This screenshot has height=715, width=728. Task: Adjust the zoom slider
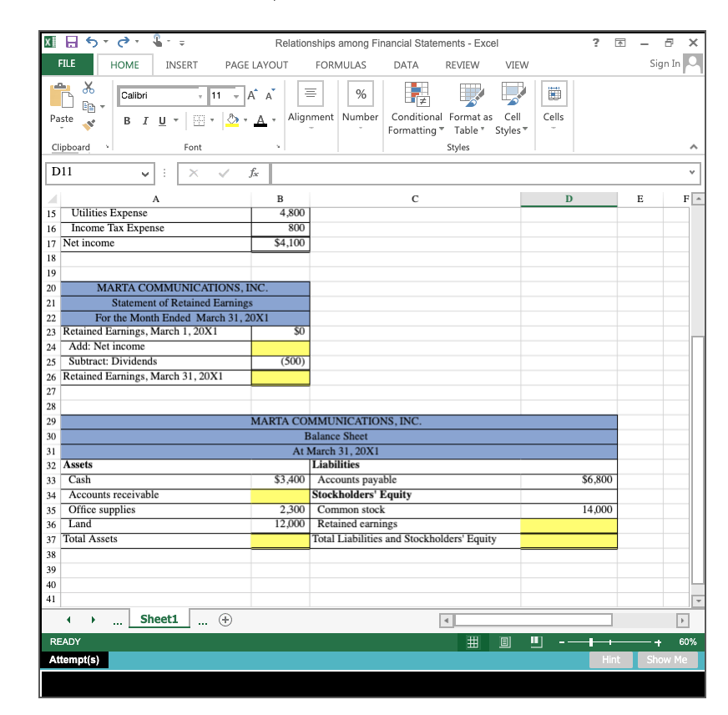click(593, 641)
